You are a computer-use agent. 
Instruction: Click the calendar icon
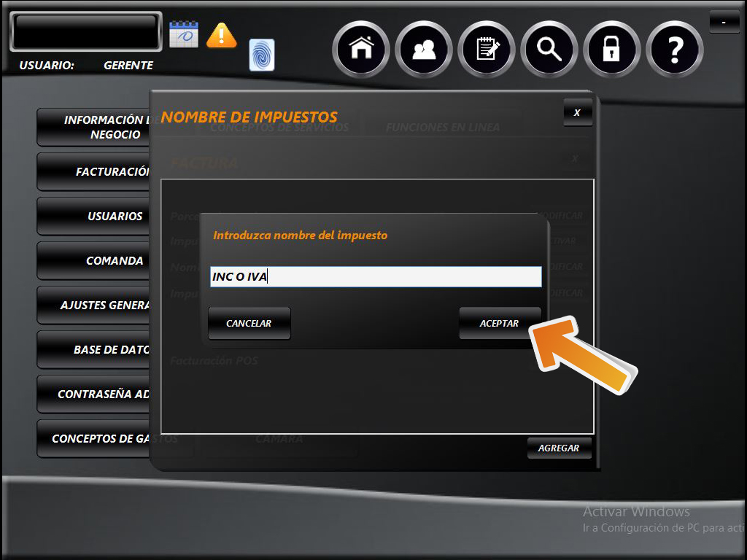184,34
